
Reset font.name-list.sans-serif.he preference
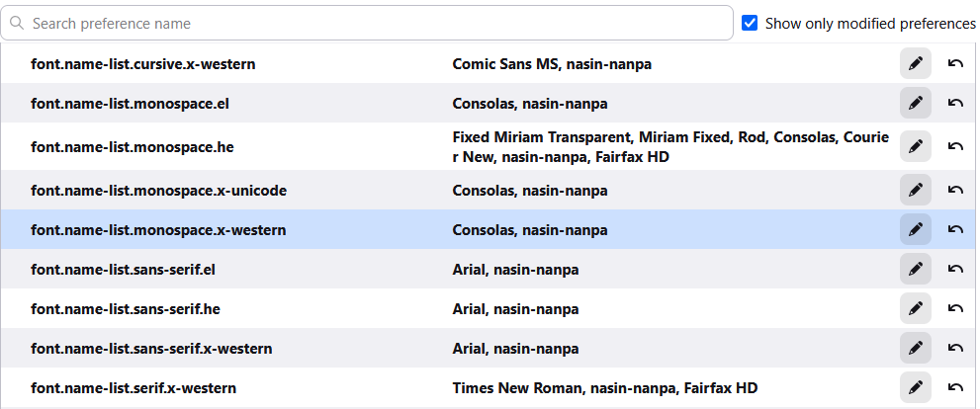(955, 308)
